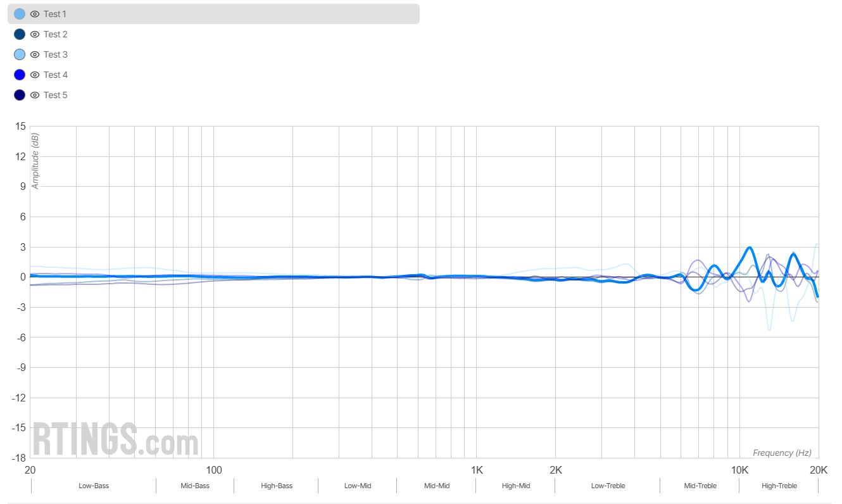
Task: Select the Low-Treble band label
Action: [x=608, y=486]
